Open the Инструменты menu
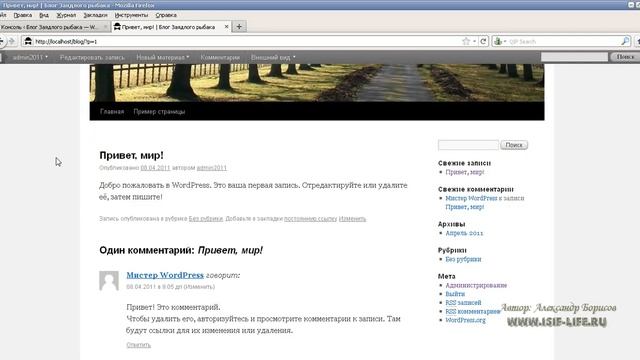The image size is (640, 360). point(131,15)
